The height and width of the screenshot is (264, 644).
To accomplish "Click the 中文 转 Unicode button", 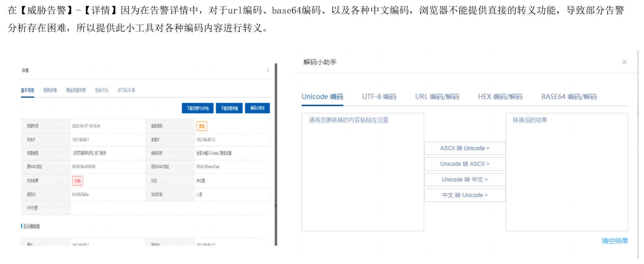I will (x=465, y=195).
